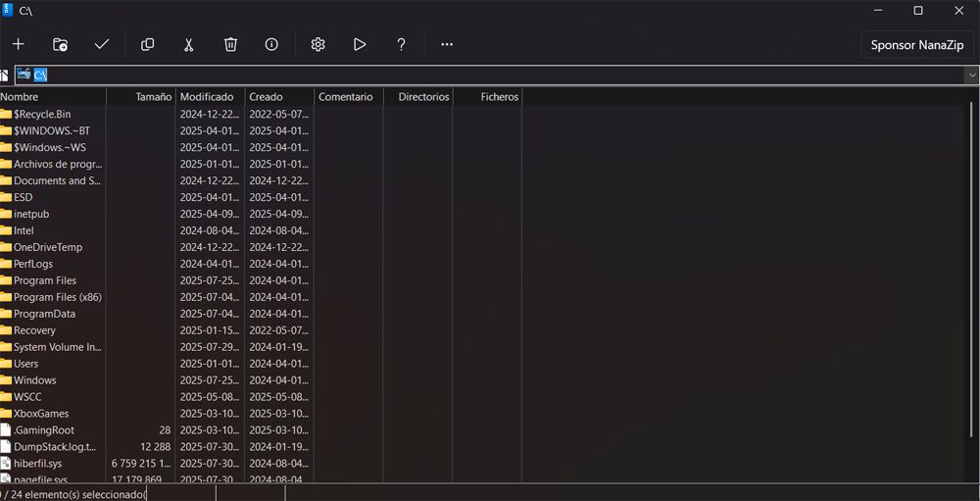Click the Info toolbar icon
980x501 pixels.
coord(271,44)
